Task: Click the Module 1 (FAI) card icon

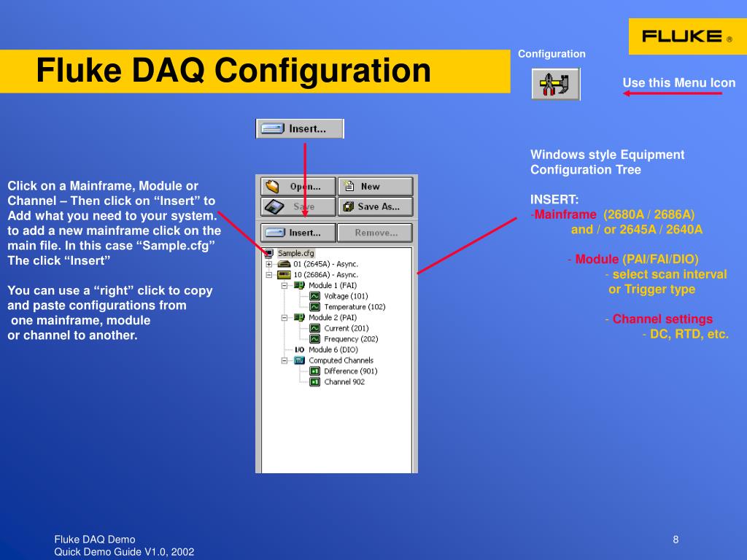Action: 299,285
